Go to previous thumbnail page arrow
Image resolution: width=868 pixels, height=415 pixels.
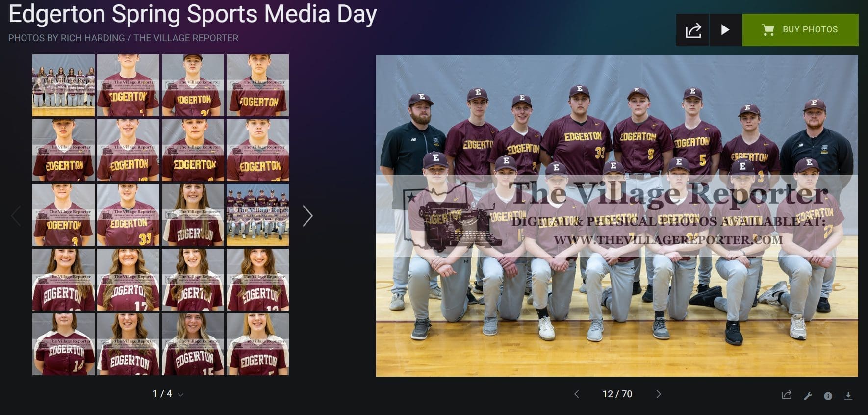[16, 216]
